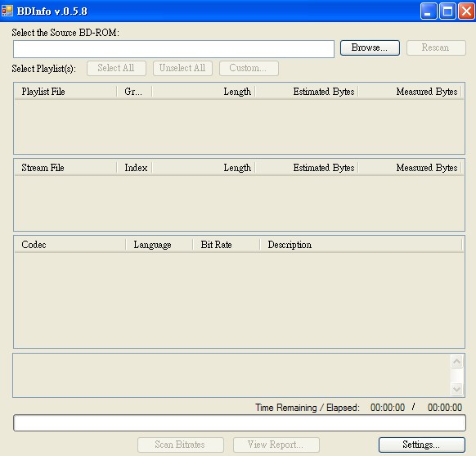Viewport: 476px width, 456px height.
Task: Click the scan progress bar
Action: (240, 423)
